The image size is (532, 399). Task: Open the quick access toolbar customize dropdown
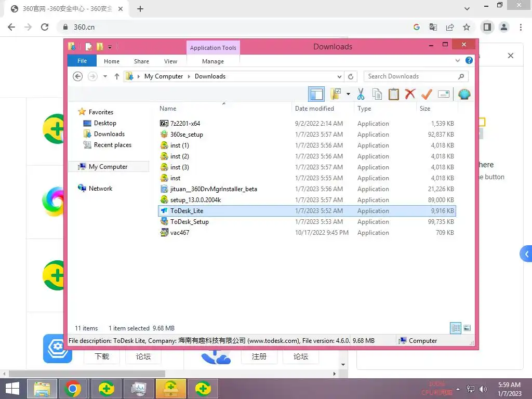[110, 47]
